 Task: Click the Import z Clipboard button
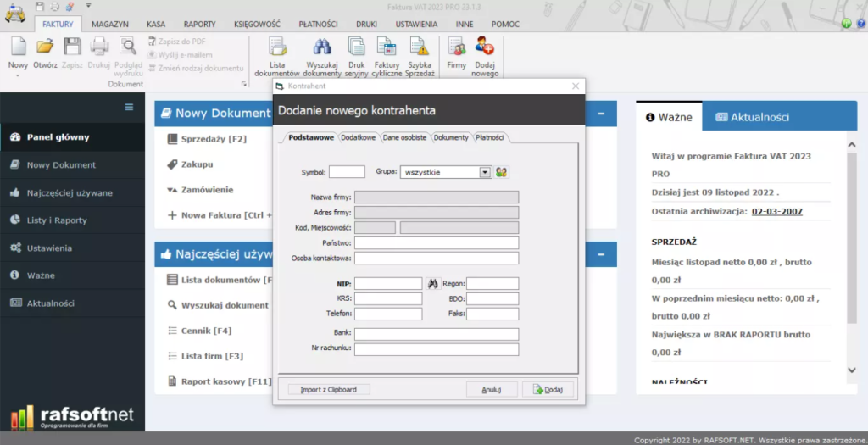(x=329, y=389)
